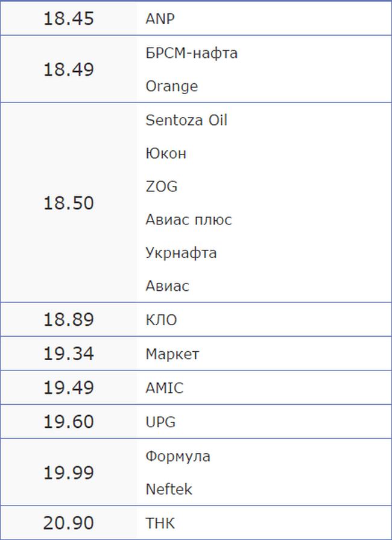
Task: Open the Orange station link
Action: [x=171, y=86]
